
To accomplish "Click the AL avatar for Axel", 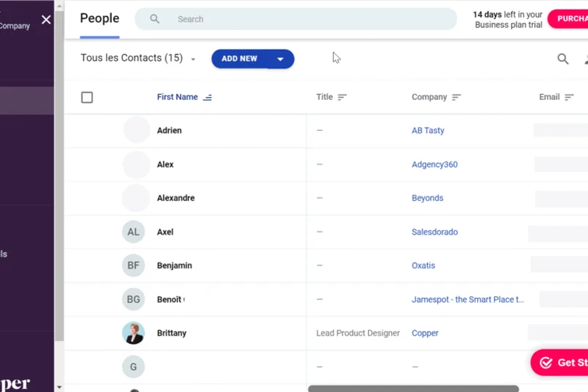I will [x=133, y=232].
